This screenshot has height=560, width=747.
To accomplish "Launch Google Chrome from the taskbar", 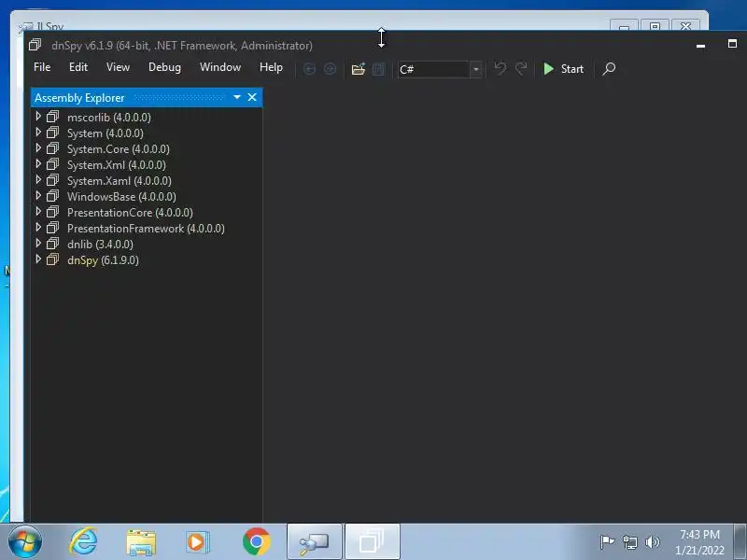I will coord(256,542).
